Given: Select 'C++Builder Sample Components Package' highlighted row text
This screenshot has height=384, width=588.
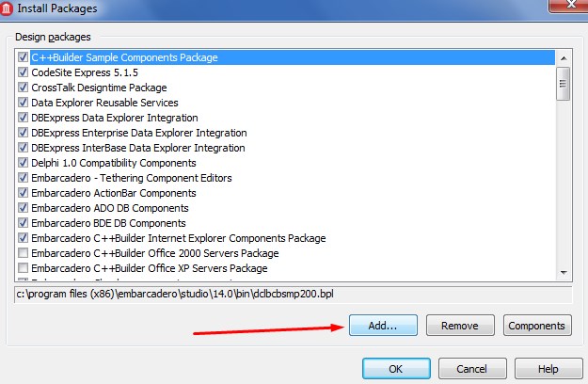Looking at the screenshot, I should click(124, 57).
